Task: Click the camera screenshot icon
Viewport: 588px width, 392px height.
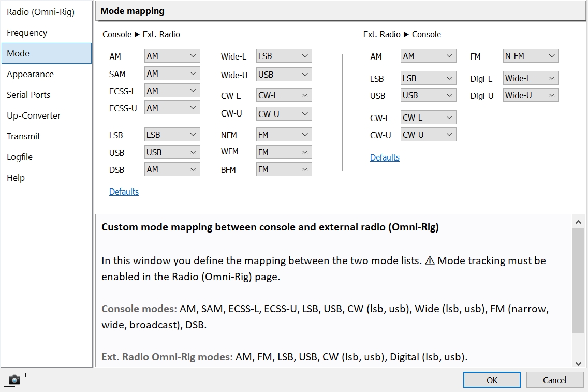Action: click(14, 380)
